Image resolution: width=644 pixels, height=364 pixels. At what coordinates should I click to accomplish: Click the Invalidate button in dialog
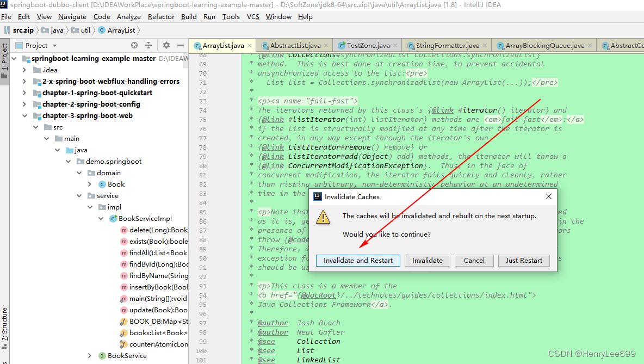(x=427, y=261)
